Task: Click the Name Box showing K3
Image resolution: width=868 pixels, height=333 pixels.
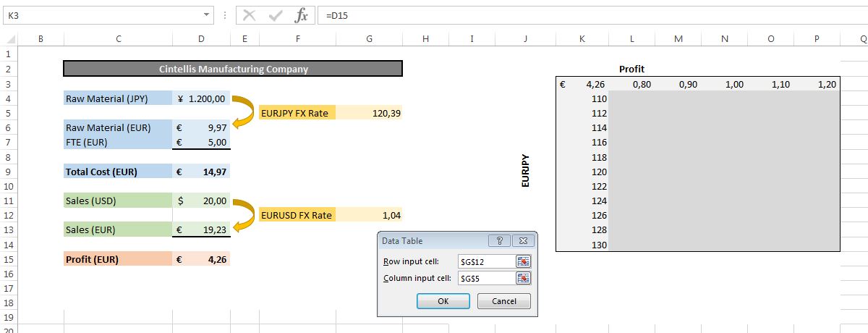Action: (101, 15)
